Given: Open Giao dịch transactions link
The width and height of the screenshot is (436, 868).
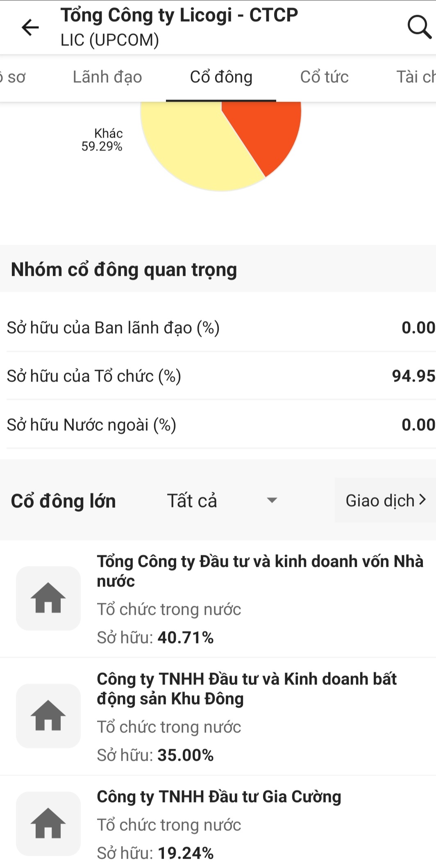Looking at the screenshot, I should click(380, 500).
